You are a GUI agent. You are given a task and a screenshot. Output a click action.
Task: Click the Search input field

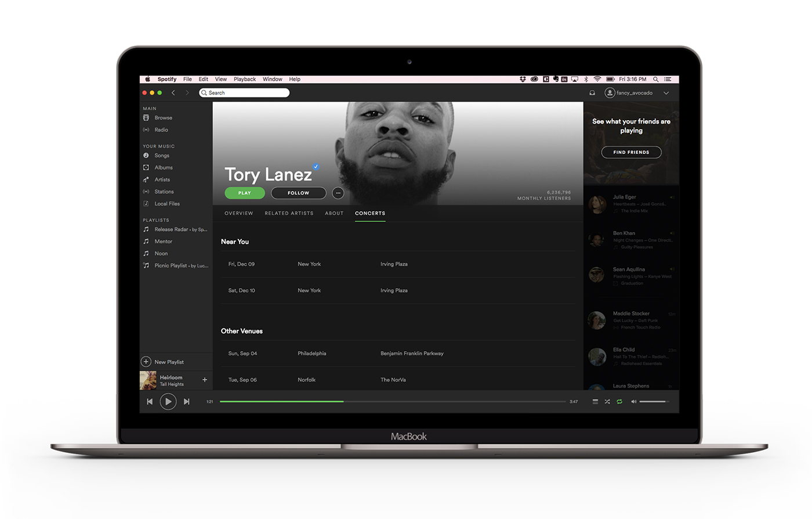(x=244, y=93)
